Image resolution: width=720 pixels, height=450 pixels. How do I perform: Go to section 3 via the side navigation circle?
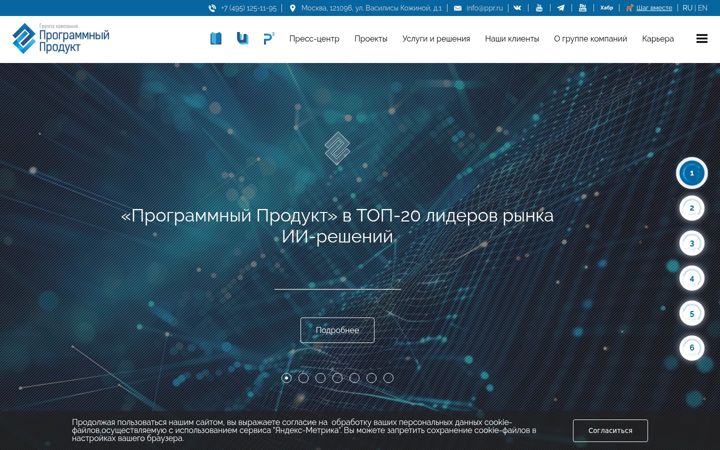692,243
